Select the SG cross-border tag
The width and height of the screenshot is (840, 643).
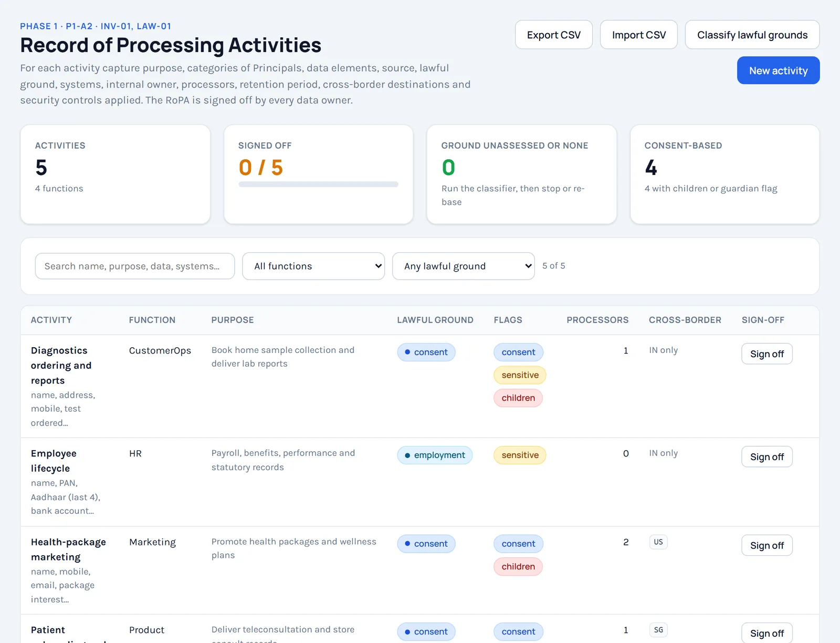pos(658,630)
